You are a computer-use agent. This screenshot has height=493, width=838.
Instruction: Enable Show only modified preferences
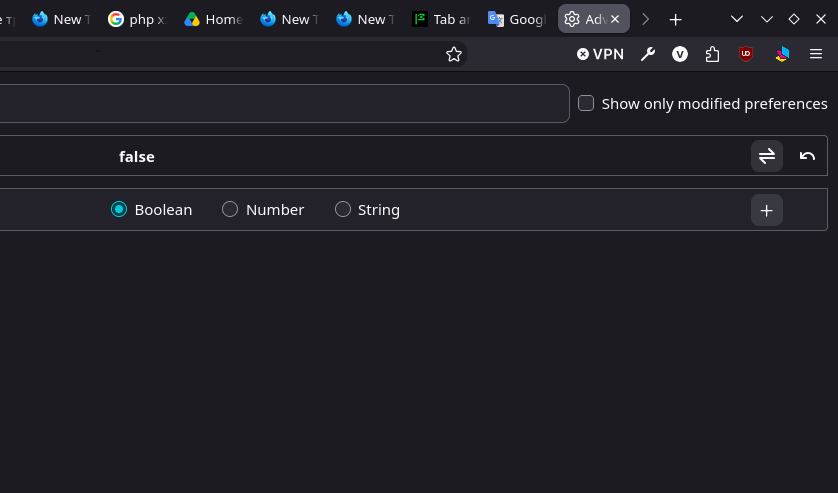pyautogui.click(x=586, y=103)
